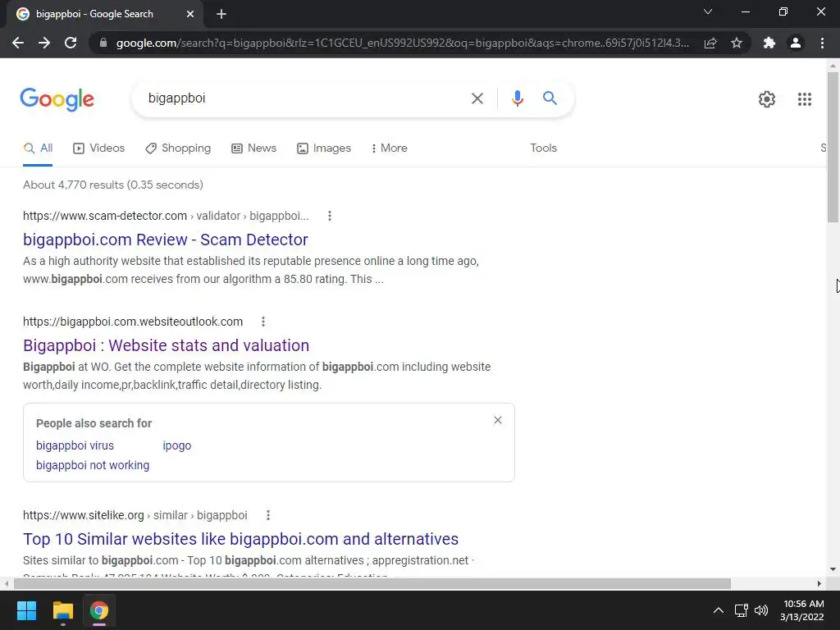Switch to the Shopping tab

pyautogui.click(x=178, y=148)
